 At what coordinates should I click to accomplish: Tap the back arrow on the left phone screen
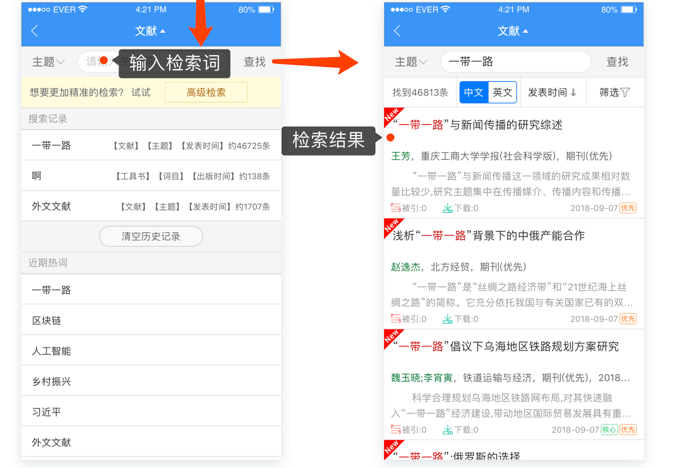(x=35, y=31)
